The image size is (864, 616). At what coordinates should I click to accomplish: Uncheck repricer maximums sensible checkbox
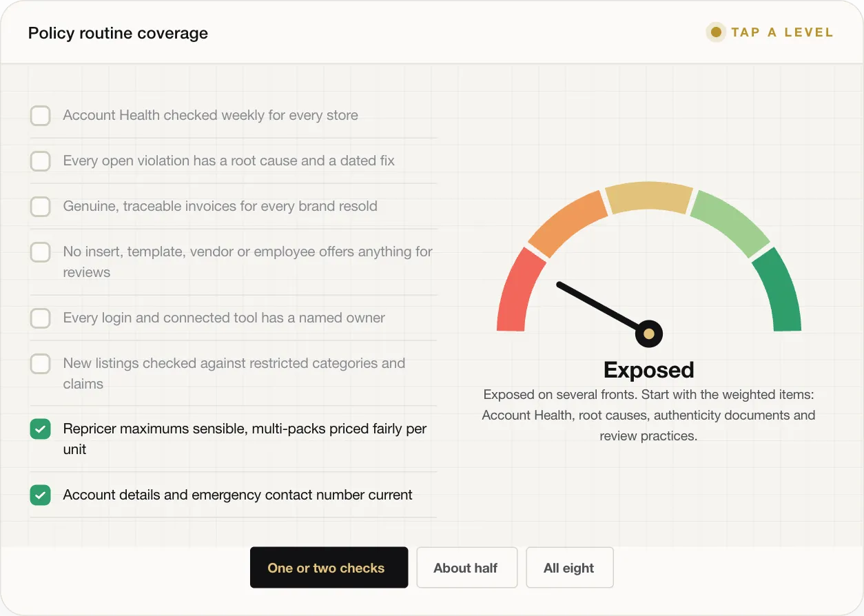pyautogui.click(x=40, y=429)
